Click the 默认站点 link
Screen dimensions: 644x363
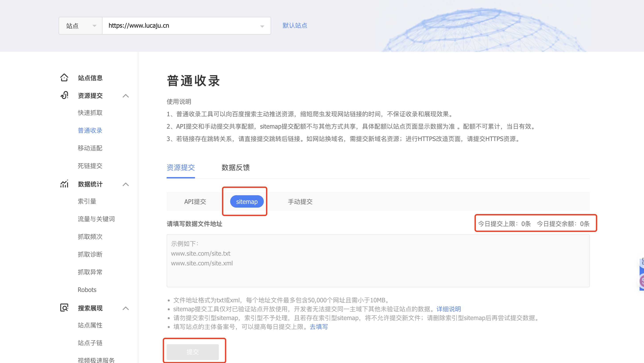click(295, 25)
